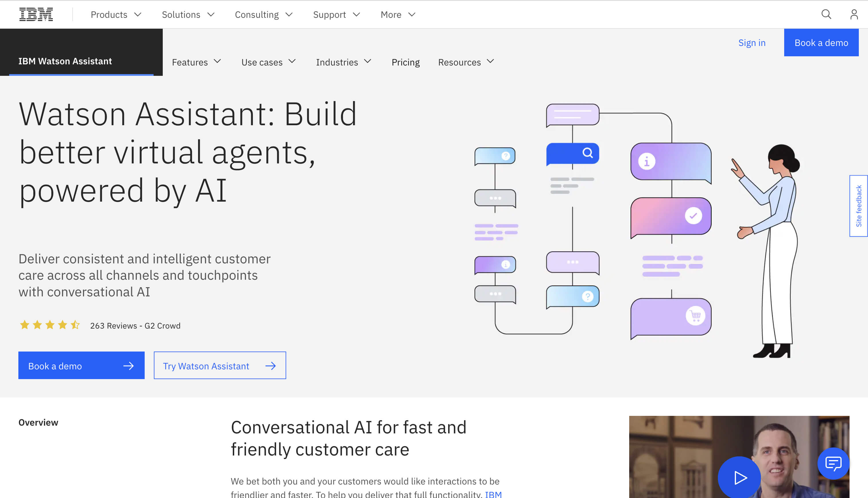Click the Sign in link

click(752, 43)
